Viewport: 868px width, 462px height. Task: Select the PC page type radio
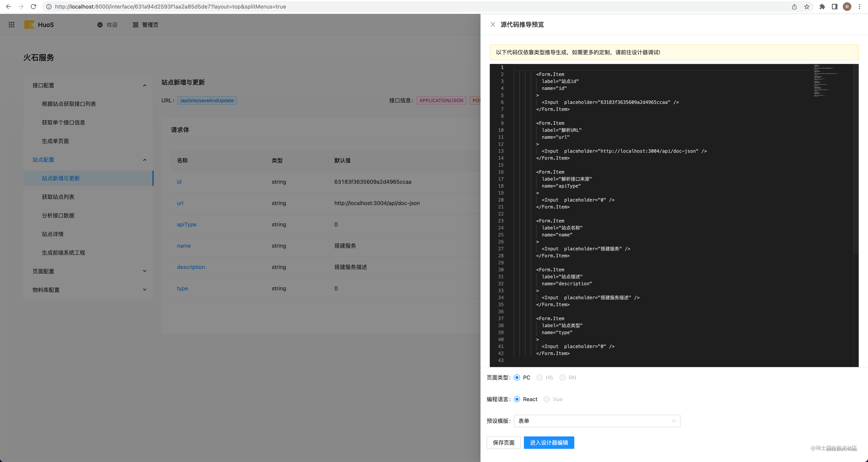(x=517, y=377)
